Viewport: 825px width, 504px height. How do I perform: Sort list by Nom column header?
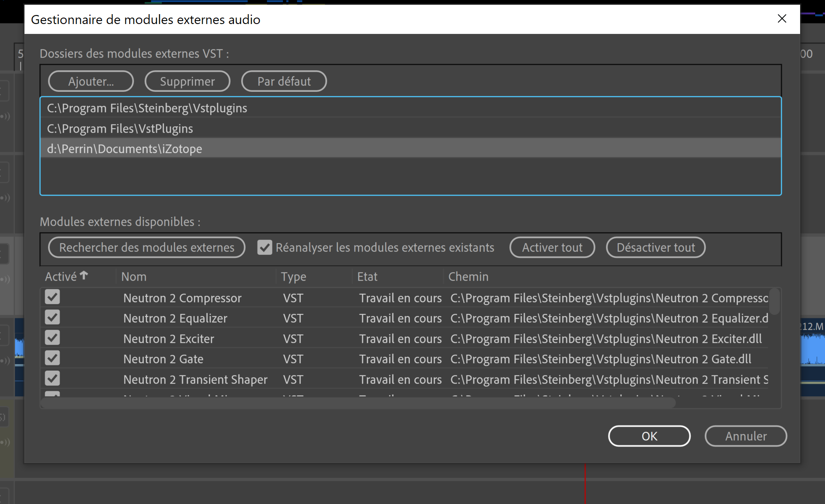coord(134,277)
